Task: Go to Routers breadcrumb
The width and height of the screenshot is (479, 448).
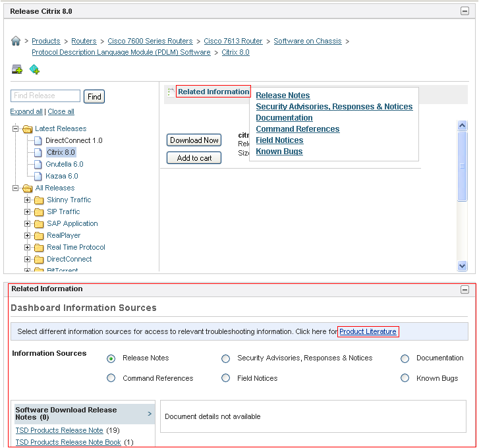Action: pyautogui.click(x=84, y=42)
